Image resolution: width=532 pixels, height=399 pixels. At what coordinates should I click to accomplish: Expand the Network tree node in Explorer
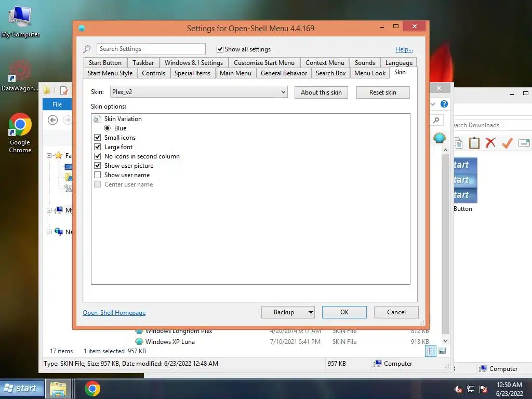(x=49, y=232)
